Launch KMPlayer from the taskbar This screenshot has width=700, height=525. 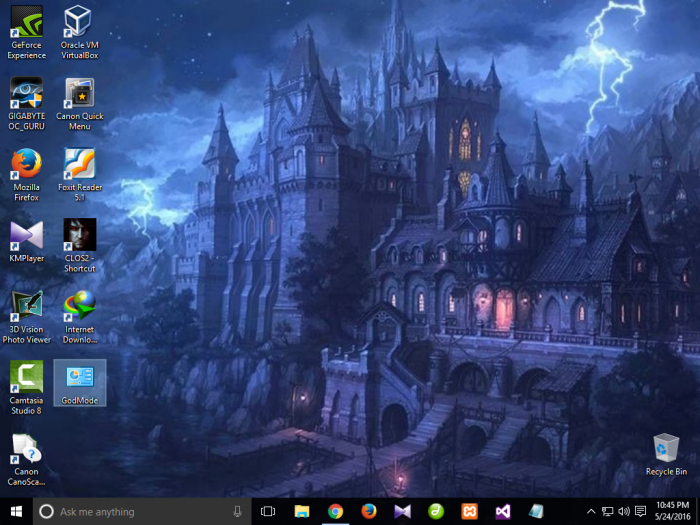pos(402,512)
